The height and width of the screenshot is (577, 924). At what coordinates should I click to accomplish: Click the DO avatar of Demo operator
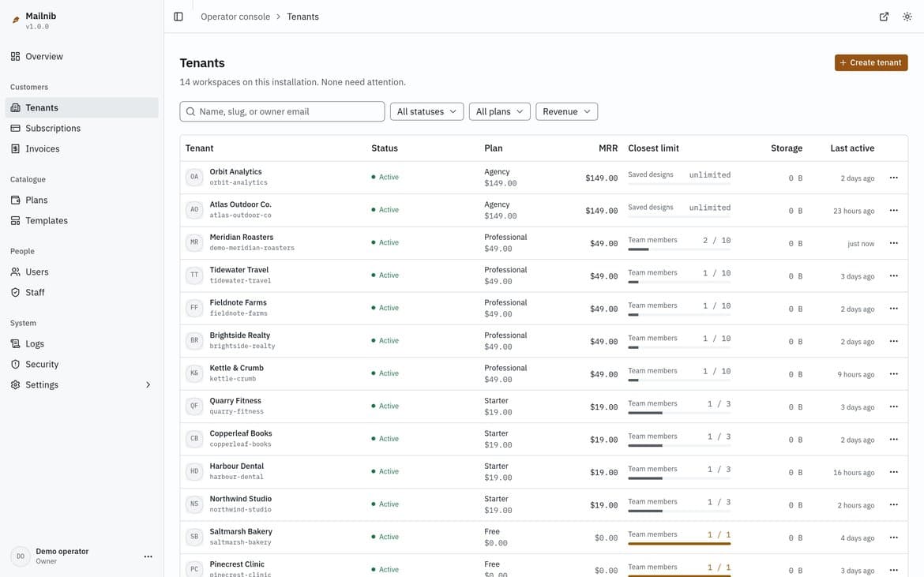(21, 556)
